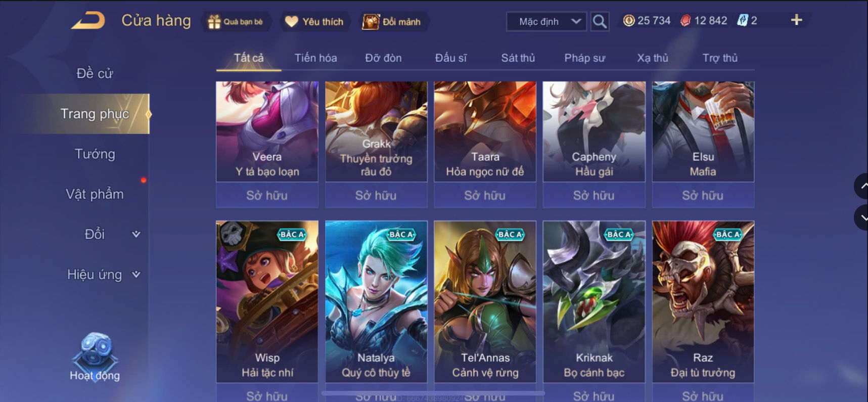Open the search magnifier icon
The image size is (868, 402).
600,22
